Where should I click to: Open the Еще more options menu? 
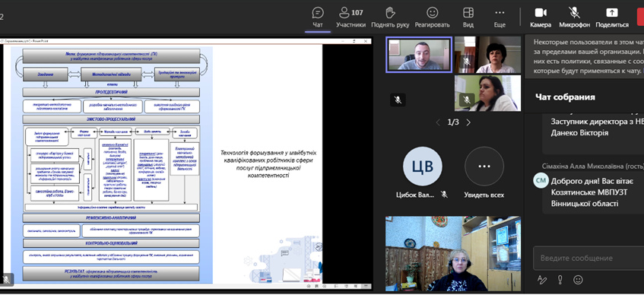500,17
